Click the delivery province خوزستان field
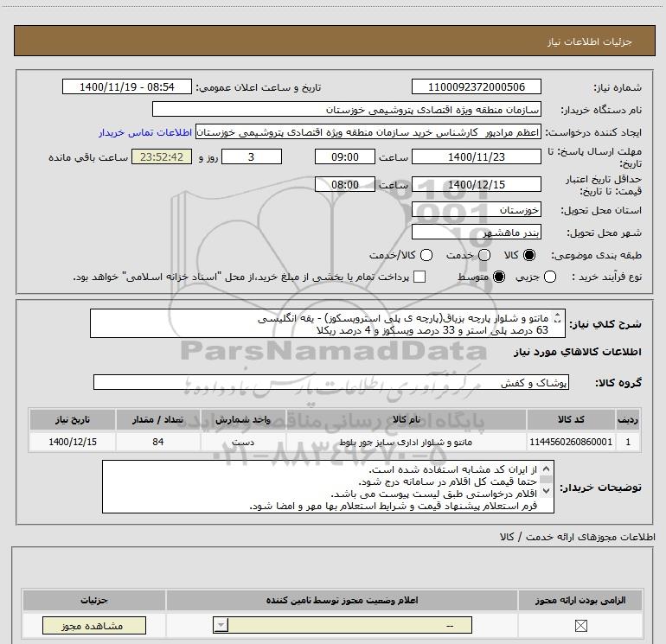This screenshot has height=644, width=666. tap(476, 209)
